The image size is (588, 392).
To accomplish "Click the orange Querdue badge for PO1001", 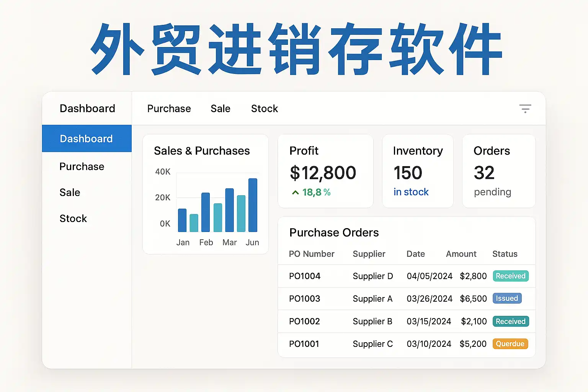I will click(510, 344).
